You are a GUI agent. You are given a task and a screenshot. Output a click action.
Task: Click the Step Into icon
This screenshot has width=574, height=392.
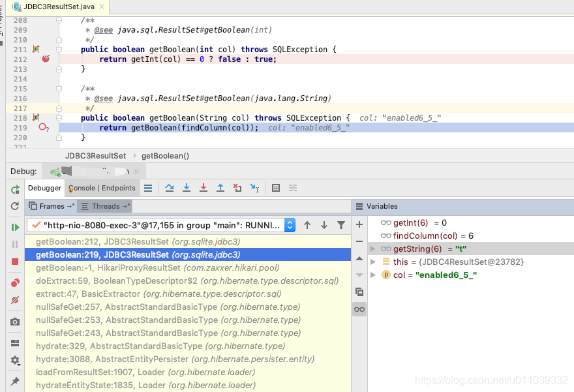pos(187,188)
